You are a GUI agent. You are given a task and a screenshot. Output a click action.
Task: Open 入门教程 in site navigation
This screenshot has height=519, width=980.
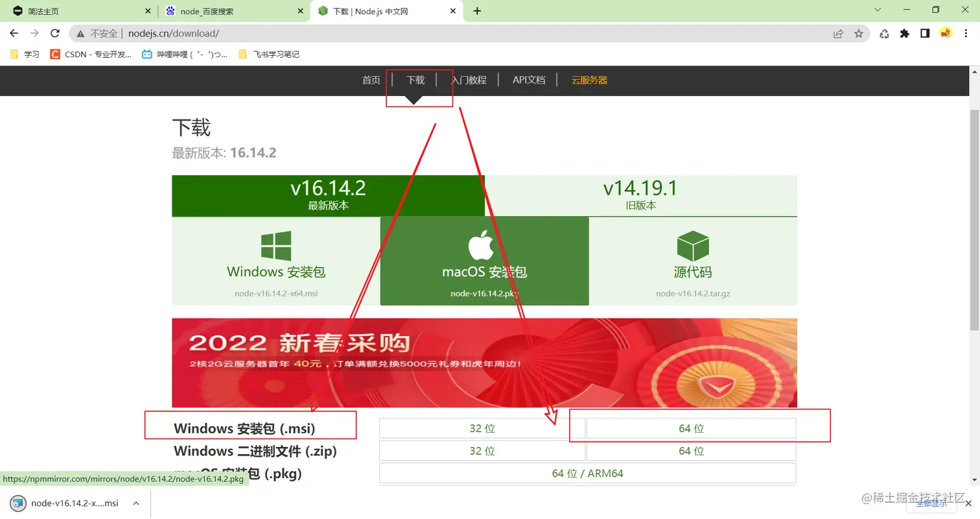[x=469, y=80]
